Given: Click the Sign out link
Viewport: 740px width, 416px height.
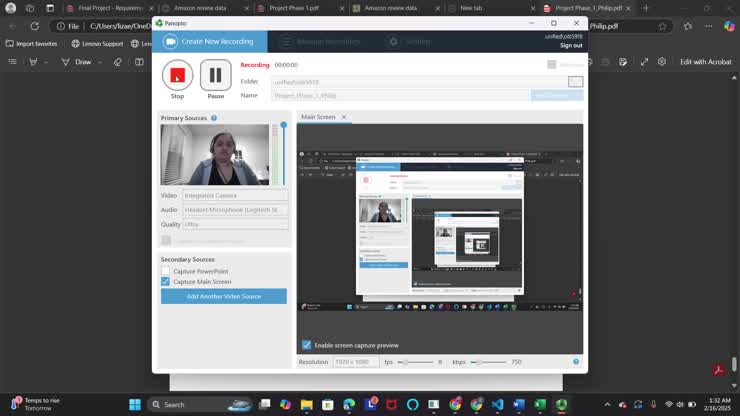Looking at the screenshot, I should (570, 45).
